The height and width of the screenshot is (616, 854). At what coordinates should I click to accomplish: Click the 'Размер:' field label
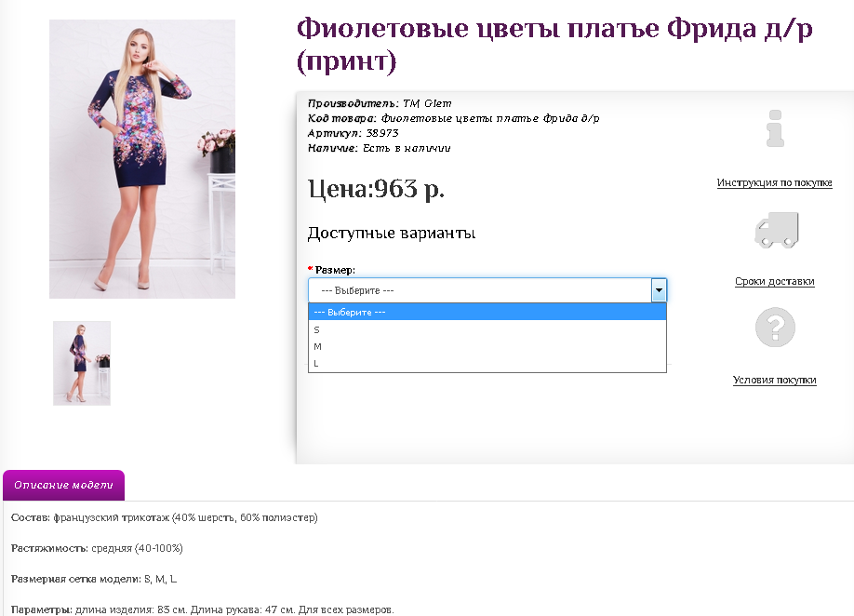(334, 270)
